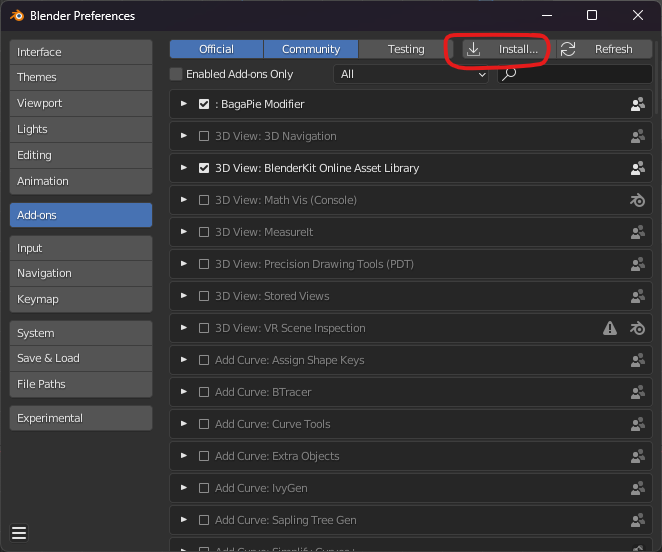Viewport: 662px width, 552px height.
Task: Click the add-on search field
Action: coord(575,74)
